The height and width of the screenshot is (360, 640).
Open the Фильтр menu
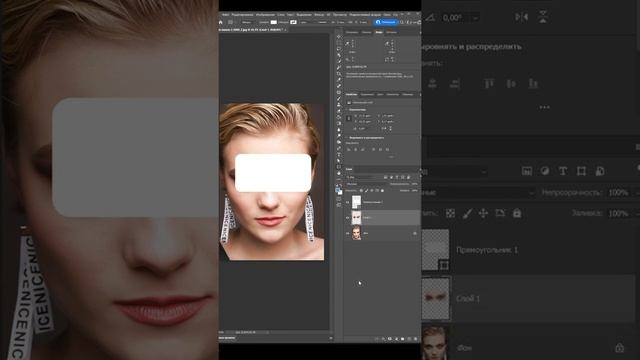pyautogui.click(x=319, y=15)
